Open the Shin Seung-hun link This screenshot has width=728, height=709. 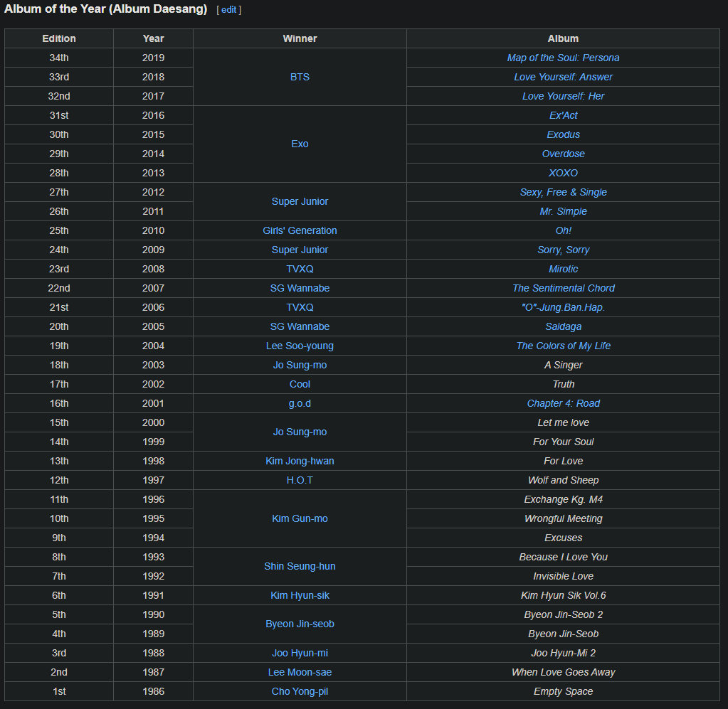[x=300, y=567]
